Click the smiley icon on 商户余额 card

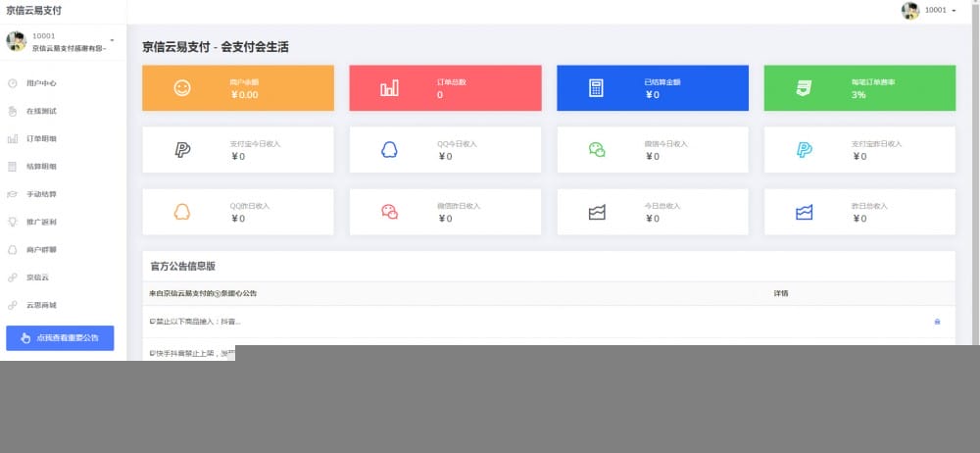click(x=182, y=88)
